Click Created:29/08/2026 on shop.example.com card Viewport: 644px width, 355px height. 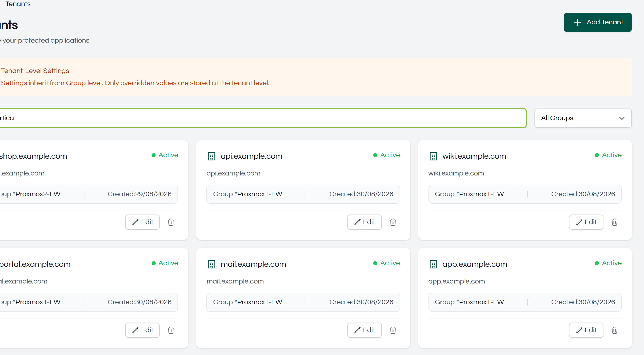pyautogui.click(x=140, y=194)
